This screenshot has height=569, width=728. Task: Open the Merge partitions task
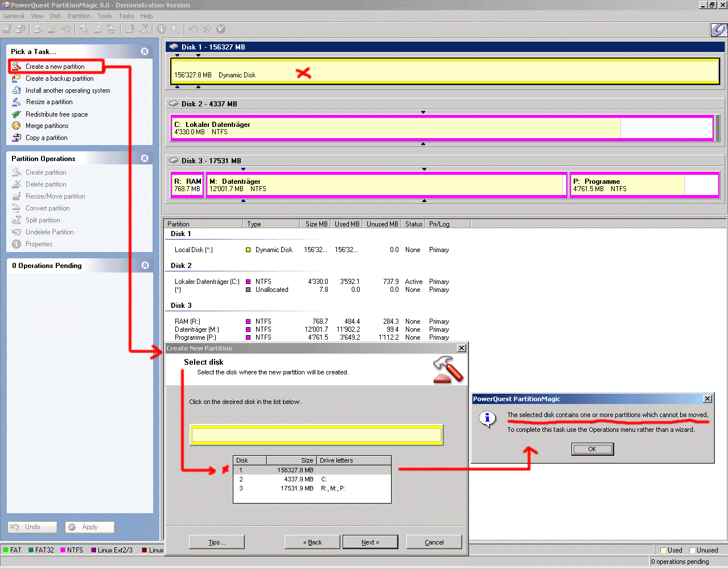(x=47, y=126)
